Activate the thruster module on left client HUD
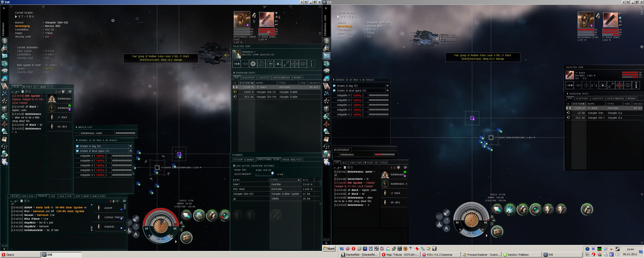This screenshot has width=644, height=258. pos(187,215)
